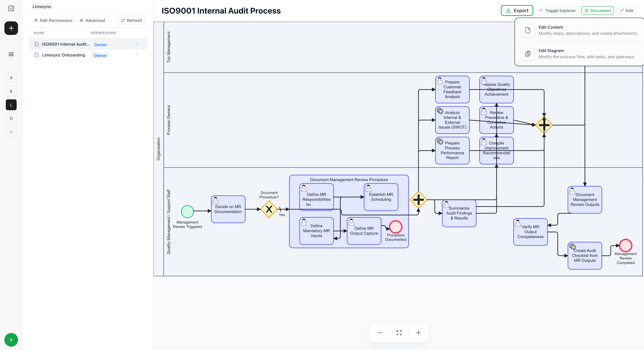This screenshot has width=644, height=350.
Task: Open Edit Permissions
Action: coord(53,20)
